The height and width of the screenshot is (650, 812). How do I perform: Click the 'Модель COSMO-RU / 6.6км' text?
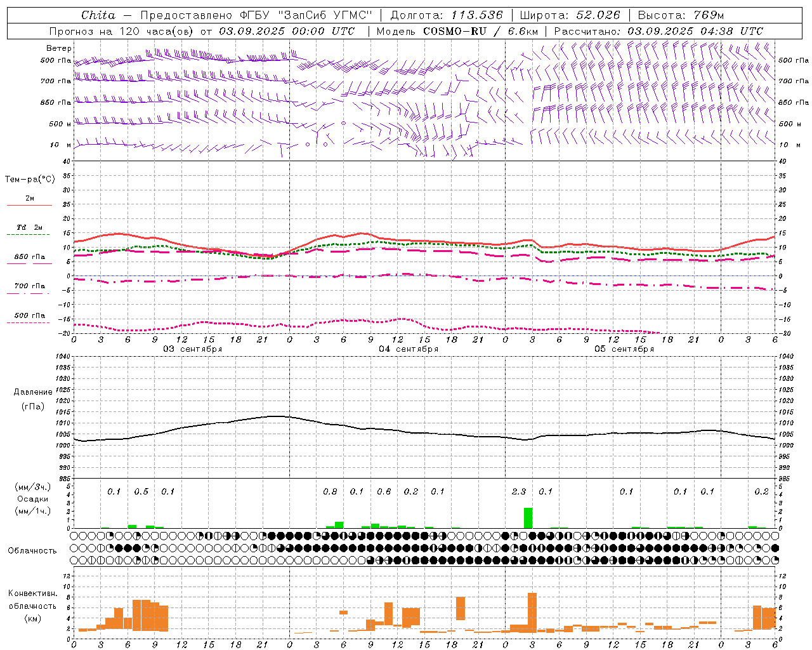click(457, 31)
